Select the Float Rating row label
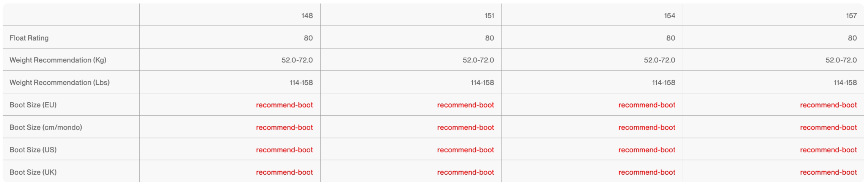868x188 pixels. [x=29, y=38]
